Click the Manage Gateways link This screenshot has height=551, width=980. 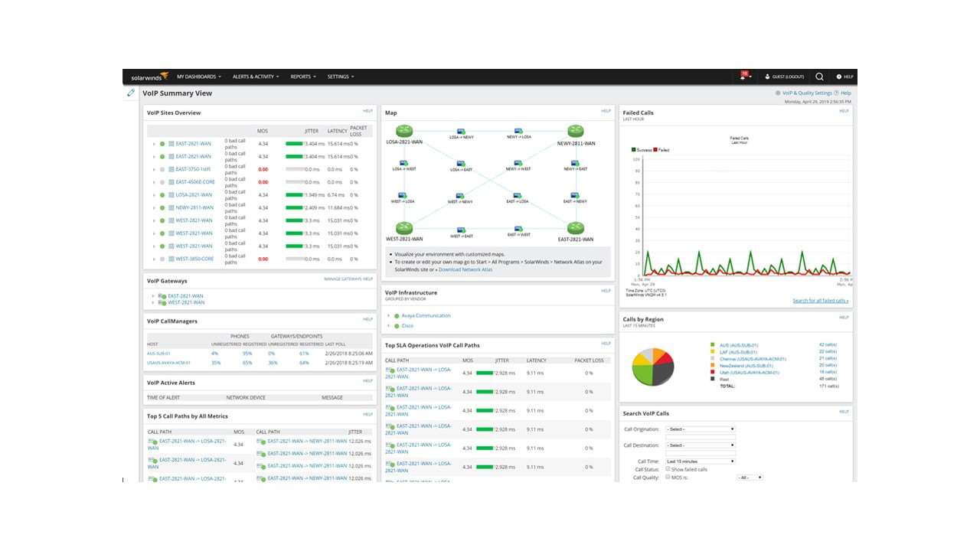(341, 279)
